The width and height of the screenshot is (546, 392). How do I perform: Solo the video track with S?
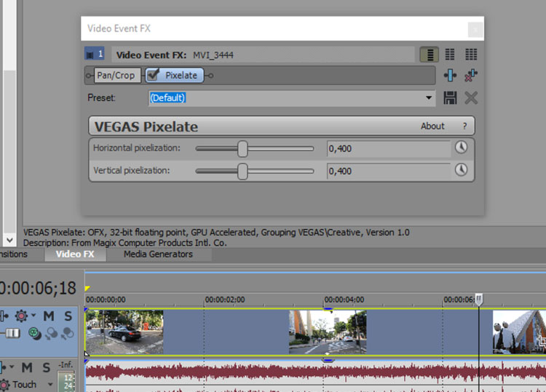[68, 316]
